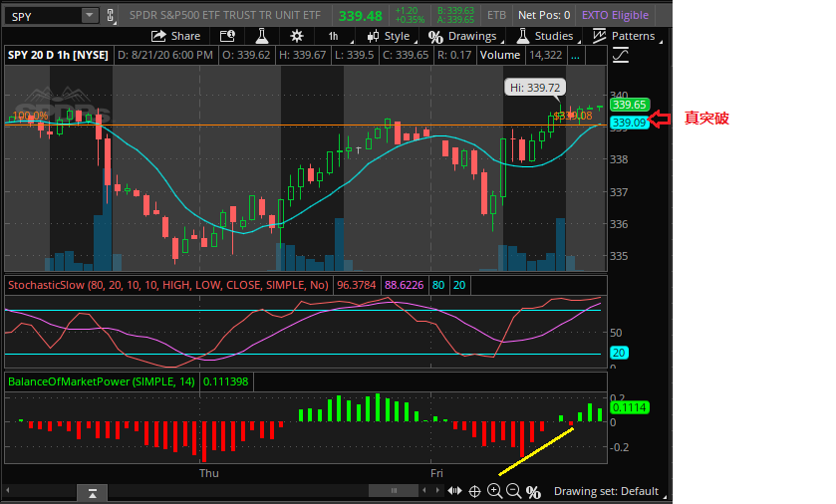836x504 pixels.
Task: Click the ellipsis more-studies button in header
Action: coord(575,56)
